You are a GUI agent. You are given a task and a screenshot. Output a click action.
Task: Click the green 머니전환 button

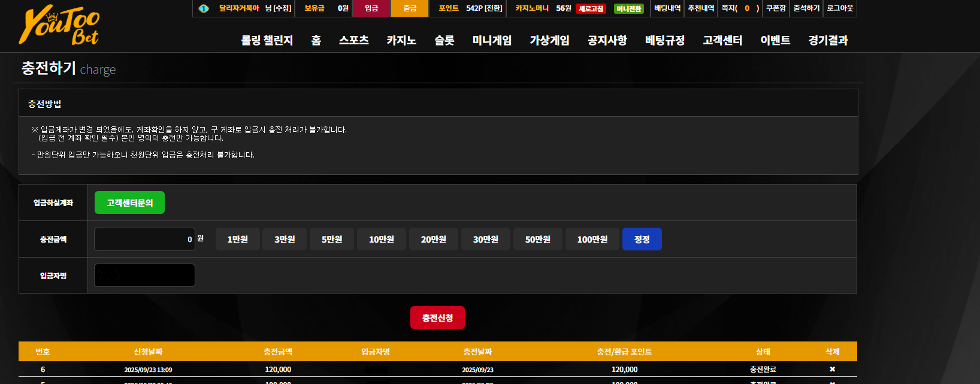(x=628, y=9)
